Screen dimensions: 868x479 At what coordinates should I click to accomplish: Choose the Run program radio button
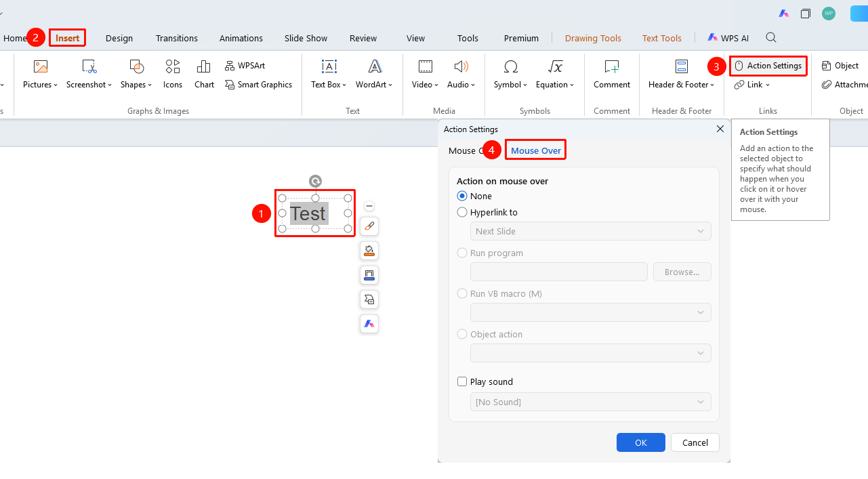[462, 253]
